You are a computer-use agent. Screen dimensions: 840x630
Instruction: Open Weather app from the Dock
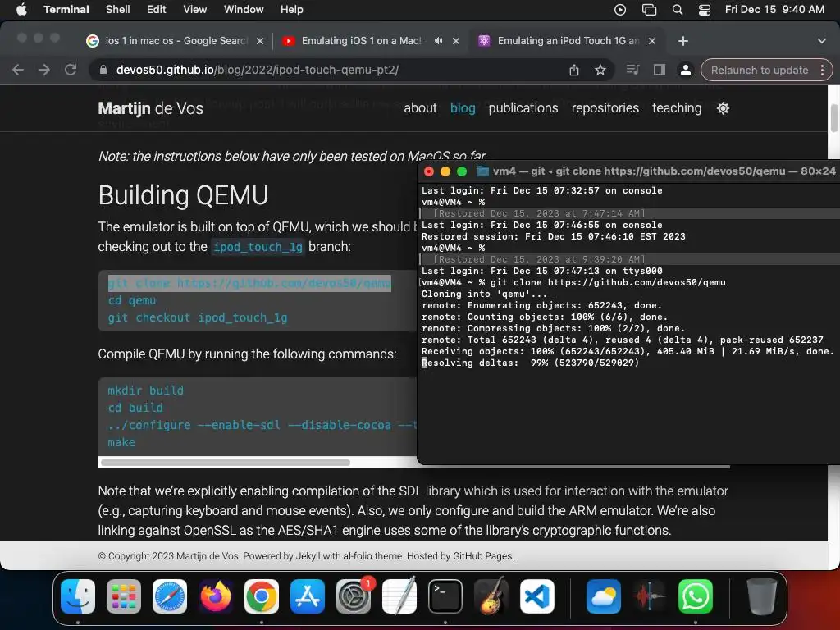point(604,596)
